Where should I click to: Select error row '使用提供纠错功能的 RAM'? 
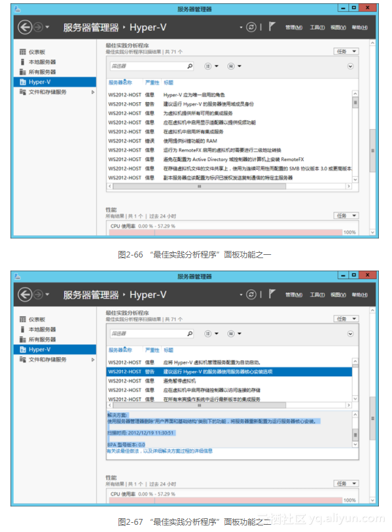[x=229, y=141]
